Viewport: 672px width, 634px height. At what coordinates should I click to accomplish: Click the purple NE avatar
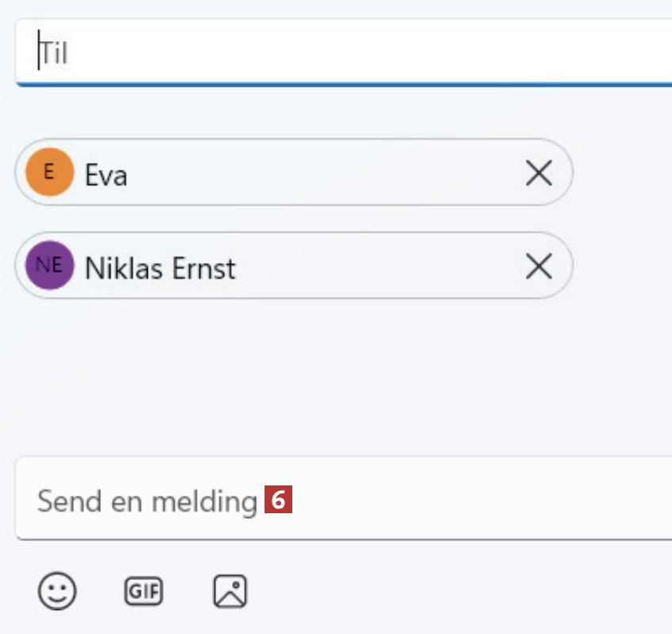pos(49,267)
